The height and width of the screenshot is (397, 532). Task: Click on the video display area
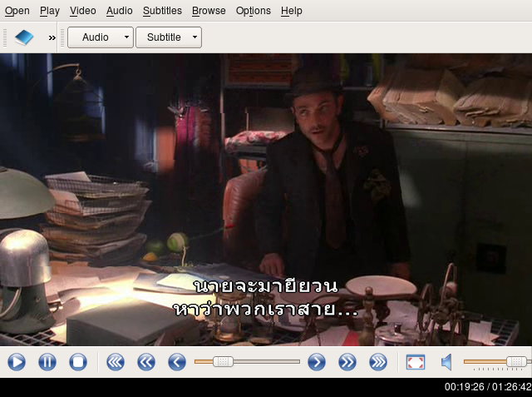(266, 200)
